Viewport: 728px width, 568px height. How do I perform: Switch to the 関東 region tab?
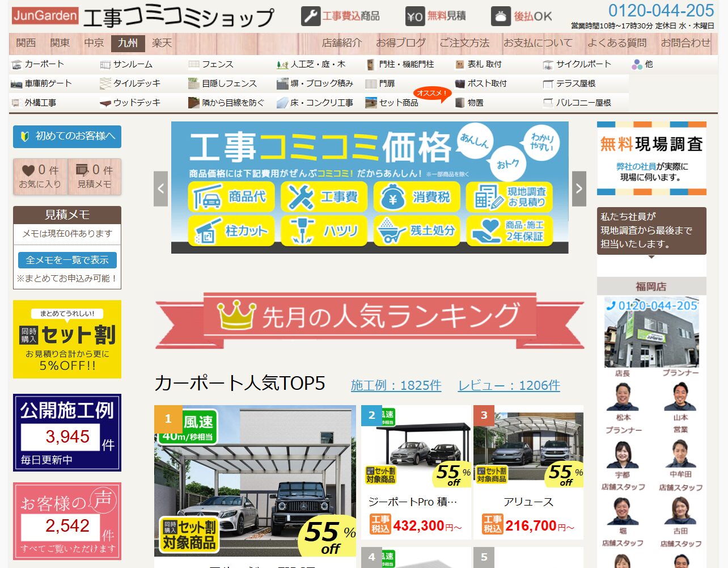(x=60, y=43)
